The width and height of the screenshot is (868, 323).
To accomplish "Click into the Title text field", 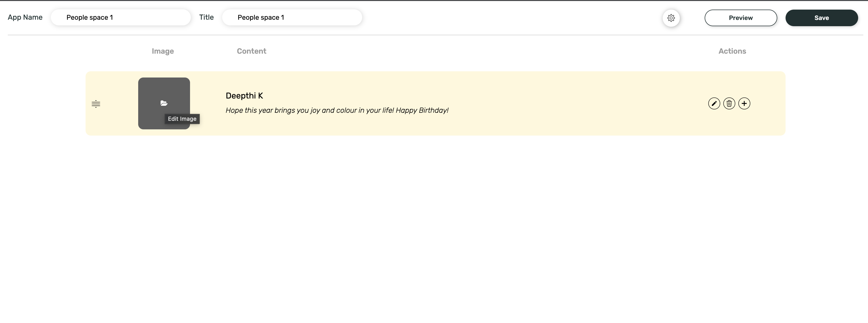I will [x=292, y=18].
